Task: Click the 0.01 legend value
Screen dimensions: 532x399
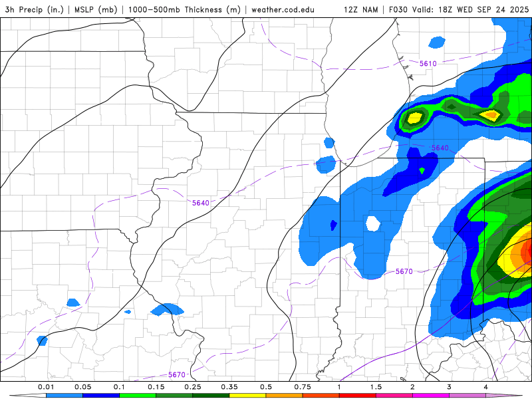Action: tap(46, 387)
